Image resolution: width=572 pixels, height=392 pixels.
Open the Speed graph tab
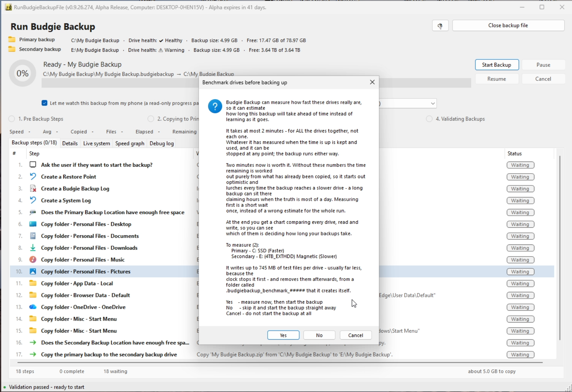pos(130,143)
